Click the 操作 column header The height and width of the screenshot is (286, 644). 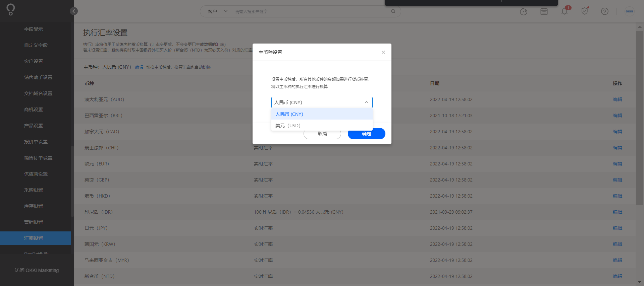click(618, 83)
